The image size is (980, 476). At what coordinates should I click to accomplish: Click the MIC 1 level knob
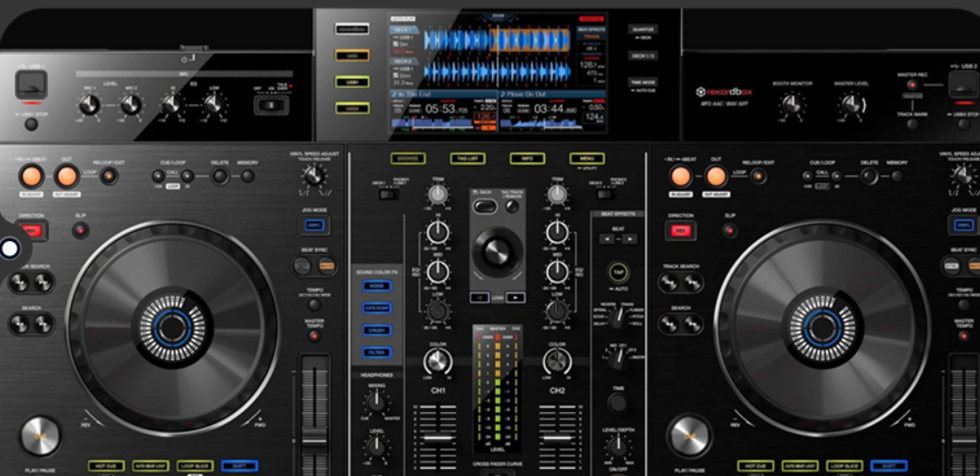[x=89, y=104]
